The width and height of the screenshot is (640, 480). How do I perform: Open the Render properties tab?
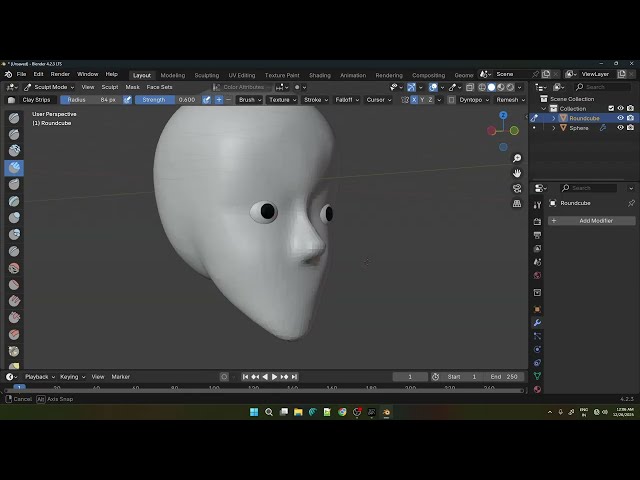click(537, 221)
